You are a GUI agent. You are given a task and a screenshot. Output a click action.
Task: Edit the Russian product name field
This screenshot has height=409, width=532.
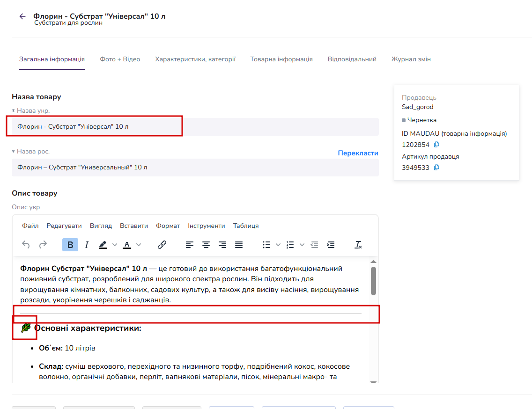195,168
